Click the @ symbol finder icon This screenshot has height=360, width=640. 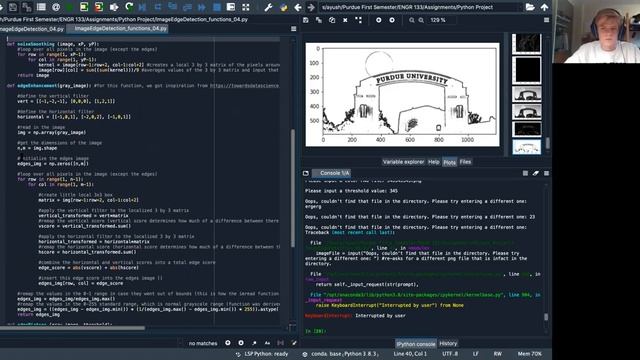[x=56, y=7]
